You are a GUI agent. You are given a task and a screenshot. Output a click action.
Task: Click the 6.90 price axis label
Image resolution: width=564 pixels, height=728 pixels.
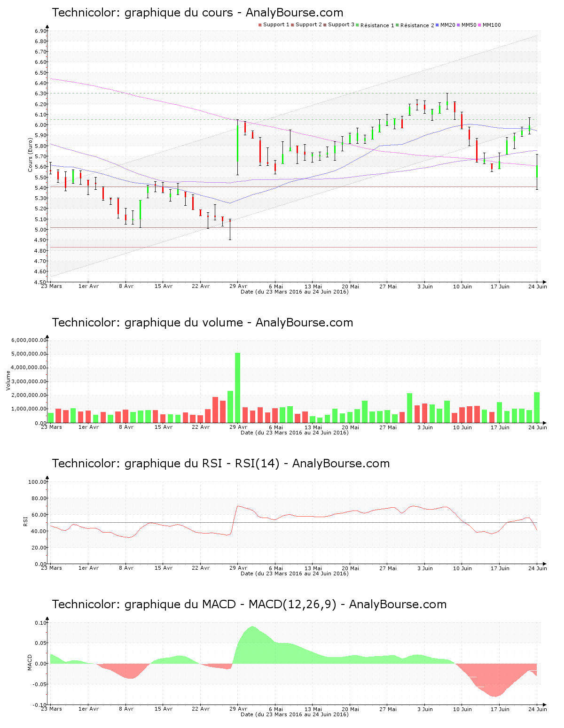(40, 31)
